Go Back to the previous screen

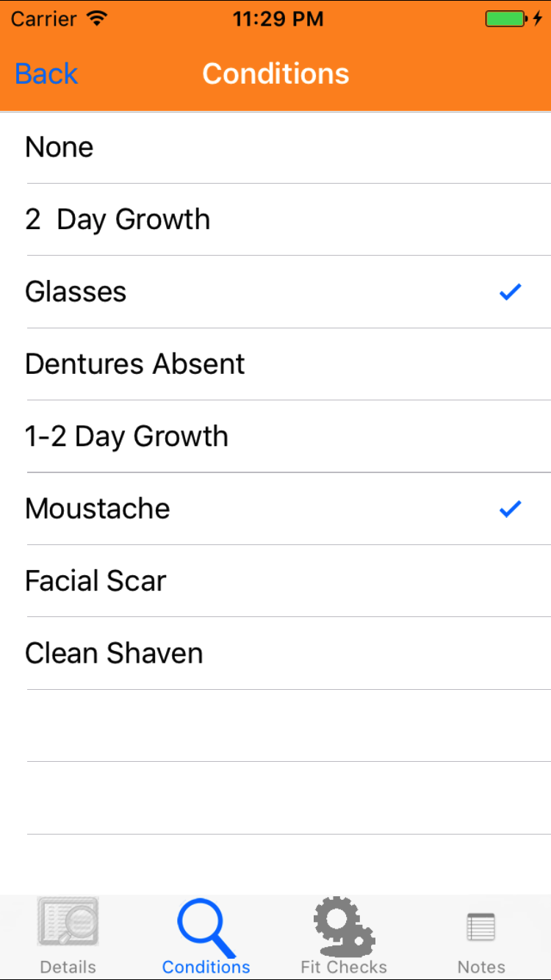click(46, 73)
